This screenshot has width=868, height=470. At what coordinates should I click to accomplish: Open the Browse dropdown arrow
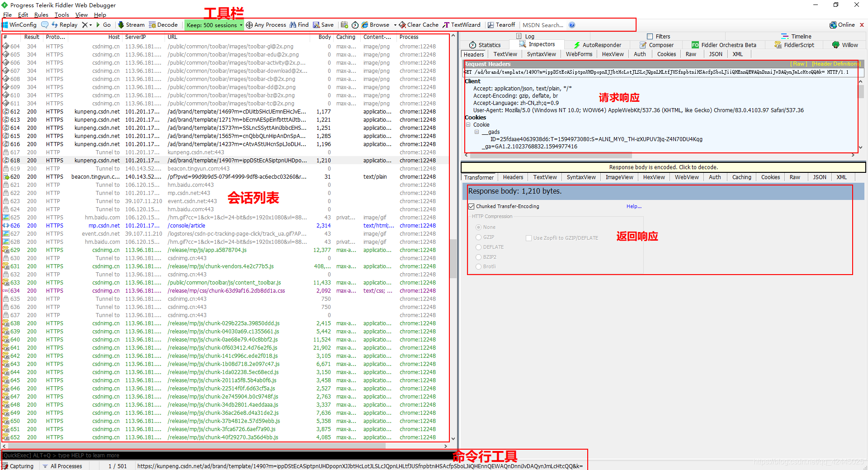395,25
